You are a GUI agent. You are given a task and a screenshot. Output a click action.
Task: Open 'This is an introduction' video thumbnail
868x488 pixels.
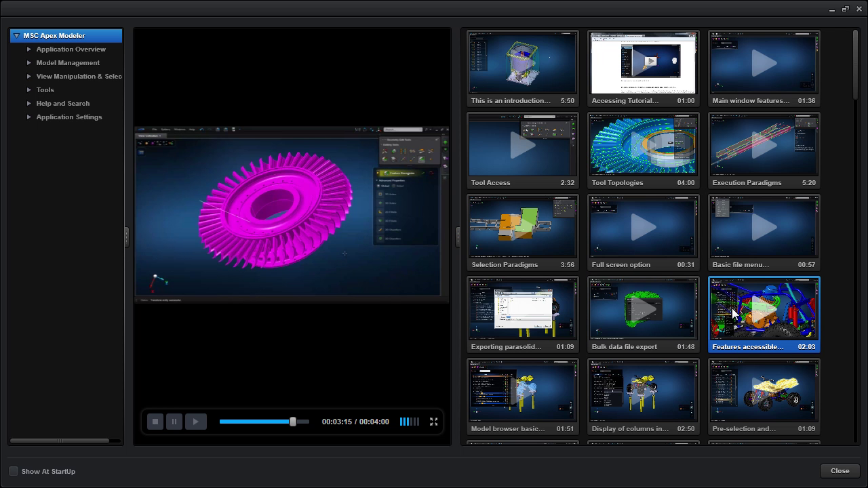[523, 68]
